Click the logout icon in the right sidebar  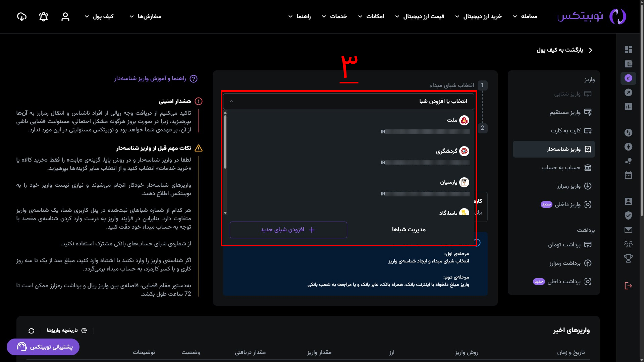[x=628, y=286]
